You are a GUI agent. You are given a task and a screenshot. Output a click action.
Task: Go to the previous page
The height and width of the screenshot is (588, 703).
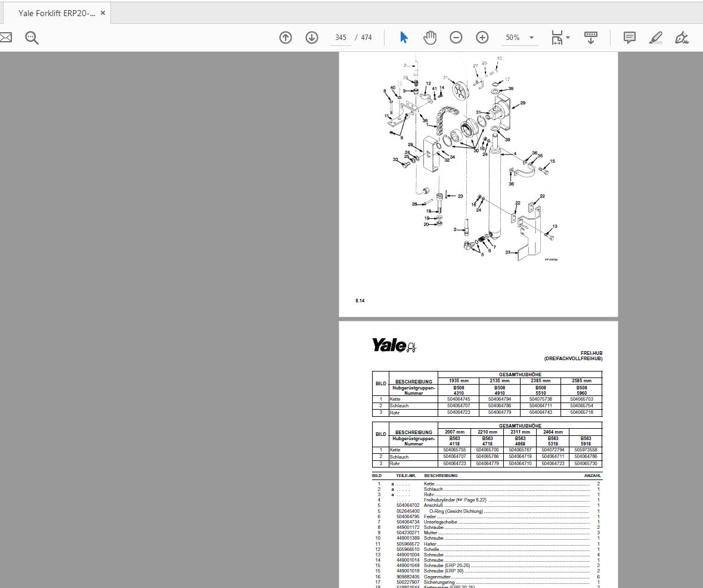[285, 37]
